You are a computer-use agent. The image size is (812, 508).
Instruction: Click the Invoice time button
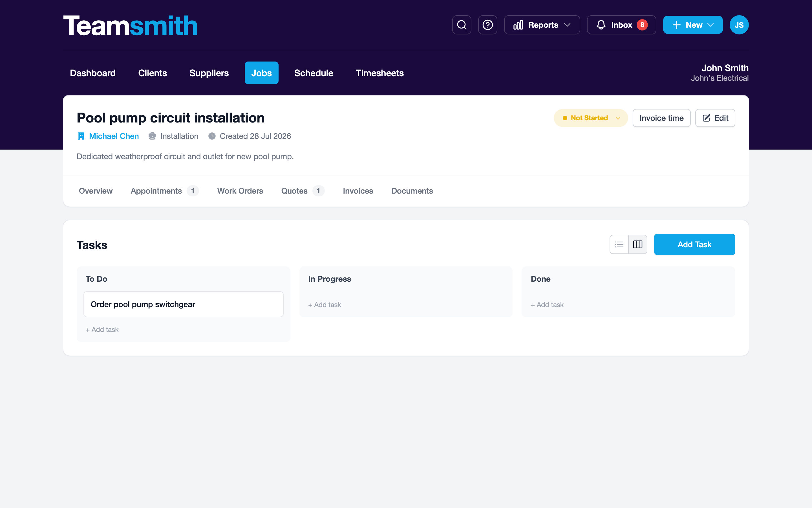(x=661, y=118)
